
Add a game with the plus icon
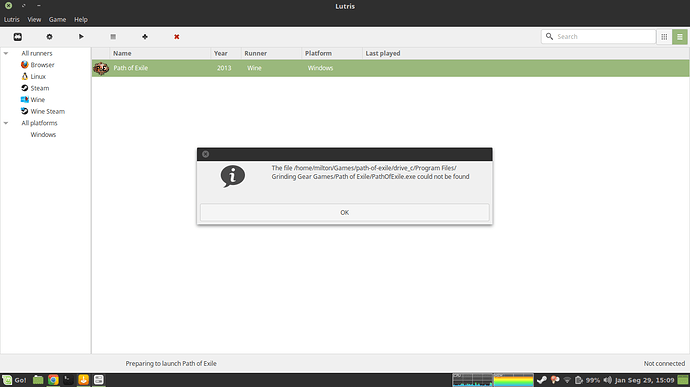145,37
